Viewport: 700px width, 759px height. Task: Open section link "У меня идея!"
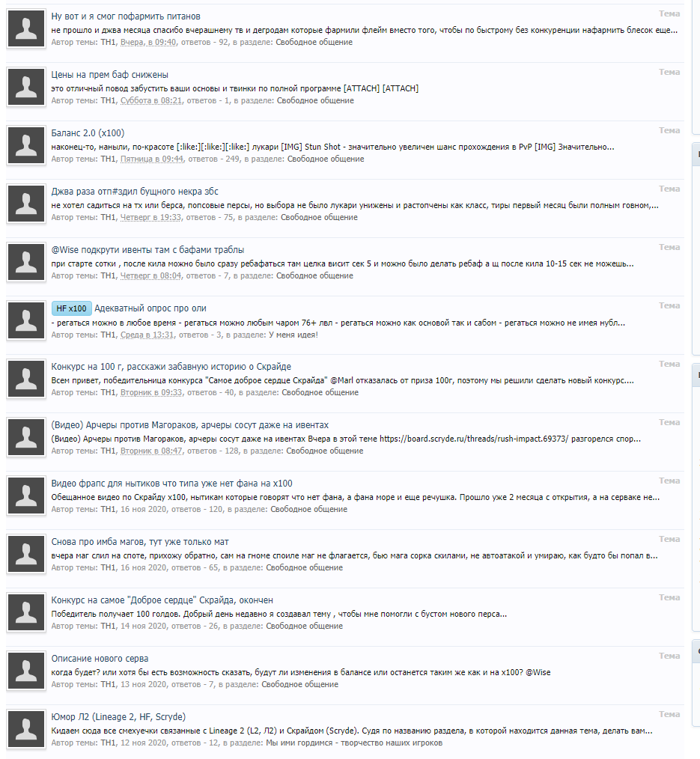click(293, 335)
